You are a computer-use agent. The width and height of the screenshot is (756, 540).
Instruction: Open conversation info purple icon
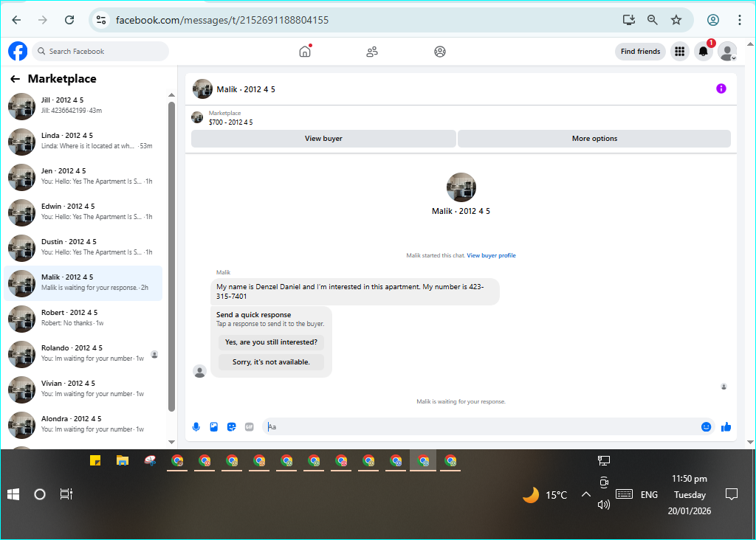click(x=721, y=89)
